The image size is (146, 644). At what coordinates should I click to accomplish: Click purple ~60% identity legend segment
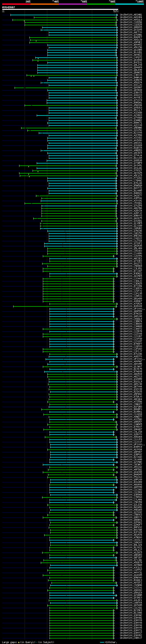click(73, 4)
